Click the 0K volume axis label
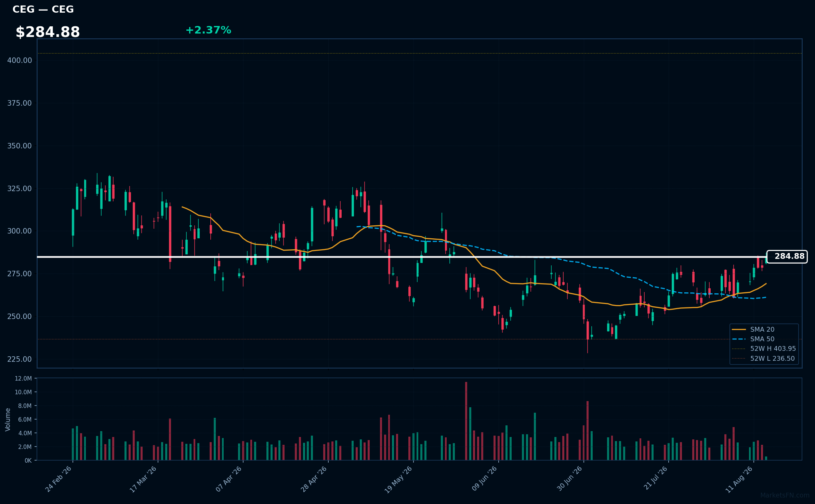 (x=28, y=461)
